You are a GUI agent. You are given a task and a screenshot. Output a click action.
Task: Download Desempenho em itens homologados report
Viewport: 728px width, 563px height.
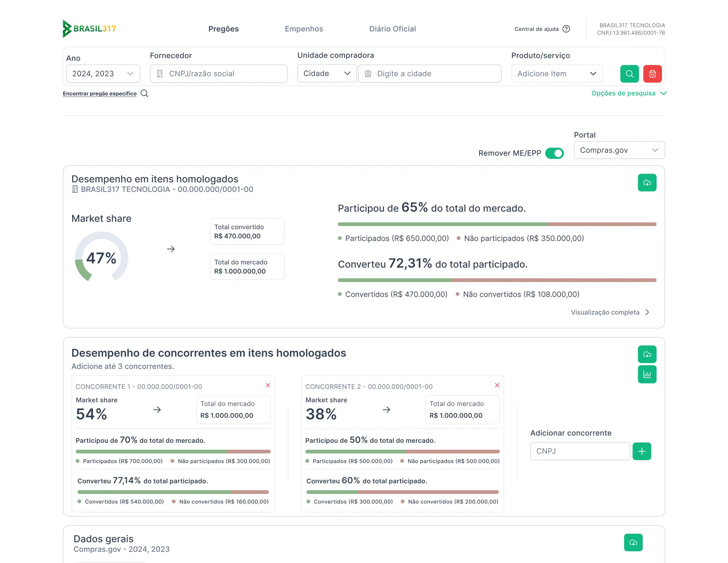click(647, 183)
